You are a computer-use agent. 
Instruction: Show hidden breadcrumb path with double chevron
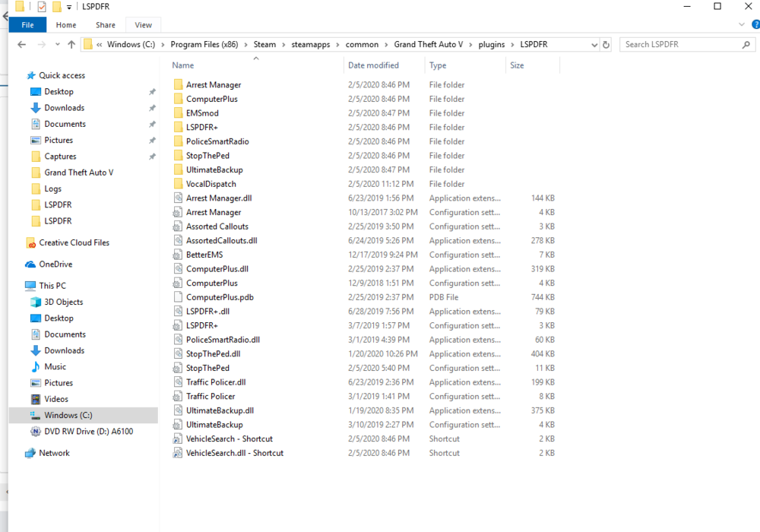tap(99, 45)
